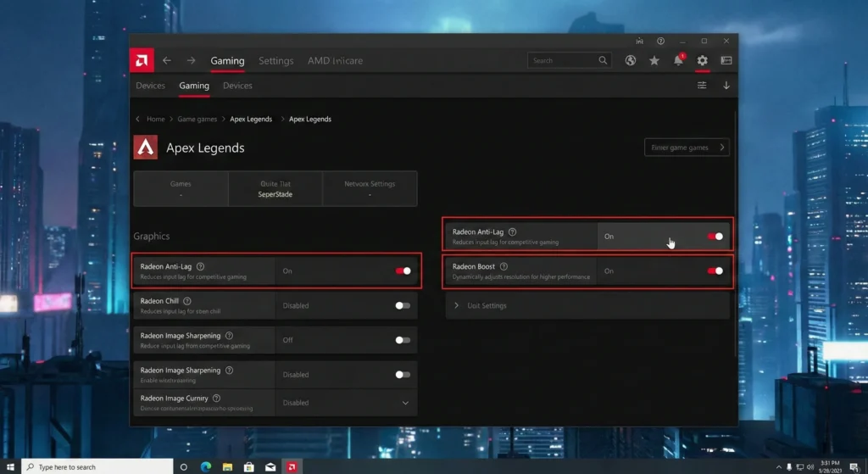The height and width of the screenshot is (474, 868).
Task: Open volume control in system tray
Action: [810, 467]
